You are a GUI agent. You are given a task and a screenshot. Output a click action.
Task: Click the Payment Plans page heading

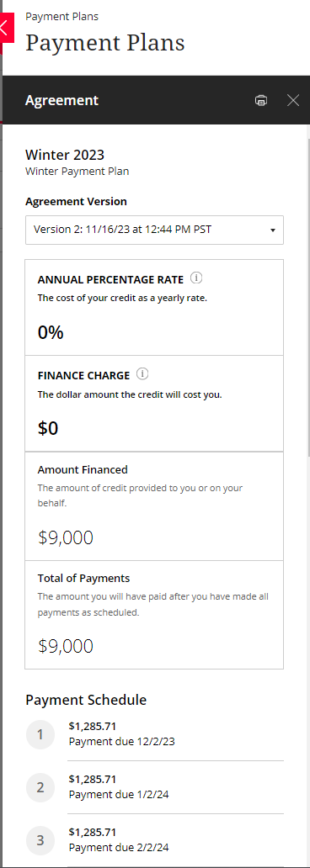(x=104, y=43)
